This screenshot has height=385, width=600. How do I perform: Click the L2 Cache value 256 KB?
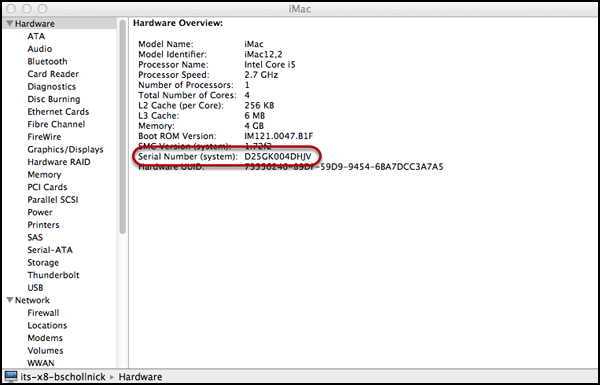259,105
